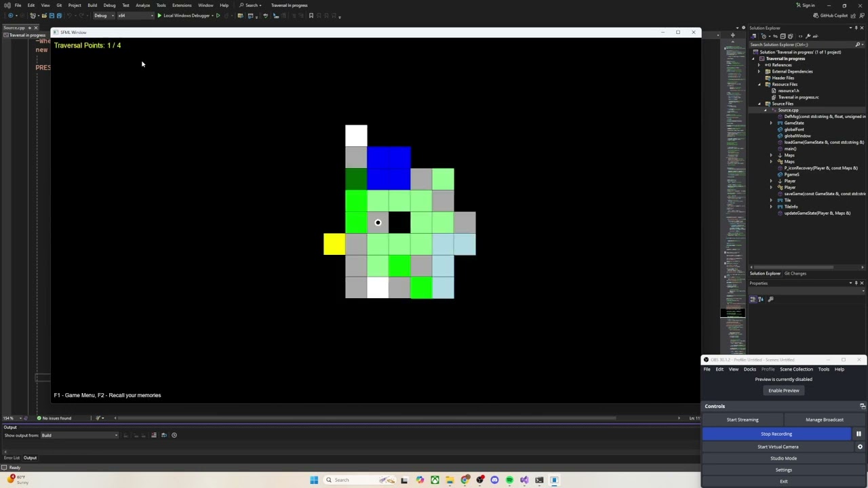
Task: Click the Show All Files icon in Solution Explorer
Action: [790, 36]
